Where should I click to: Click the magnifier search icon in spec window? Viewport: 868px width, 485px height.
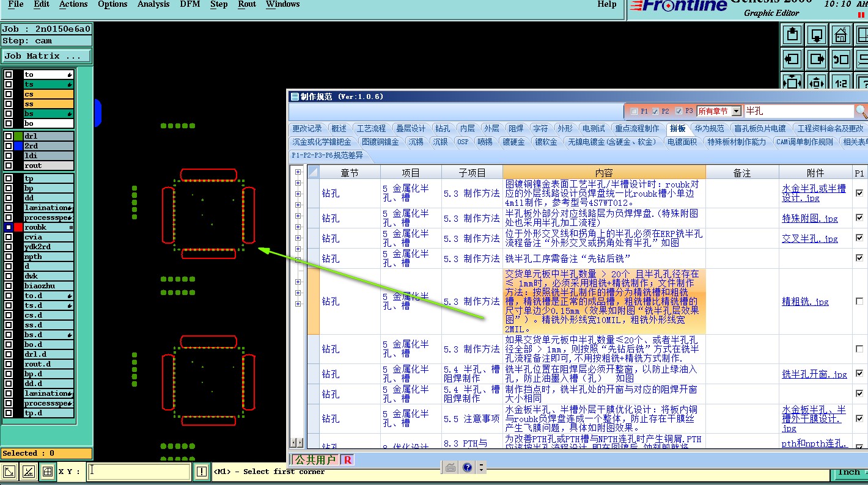[x=861, y=111]
